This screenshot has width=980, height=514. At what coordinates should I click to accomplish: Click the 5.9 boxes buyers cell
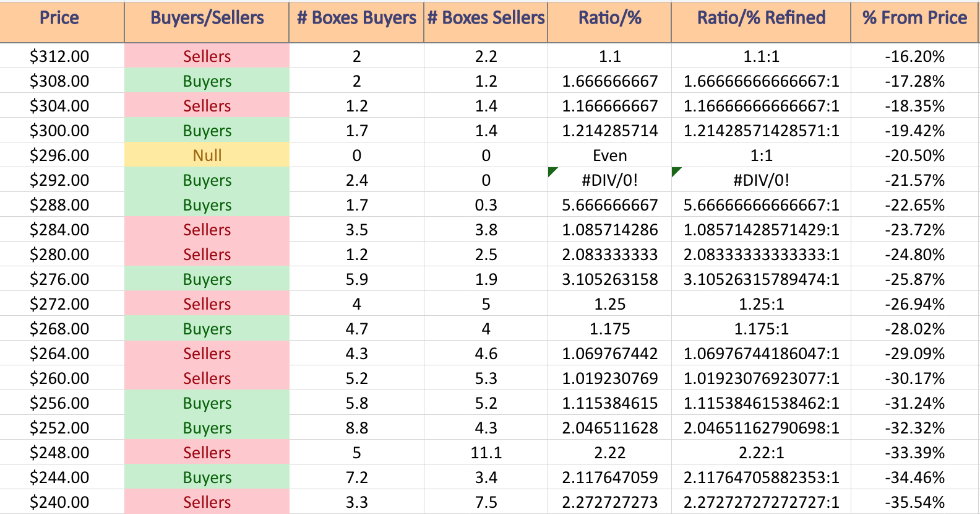coord(356,279)
